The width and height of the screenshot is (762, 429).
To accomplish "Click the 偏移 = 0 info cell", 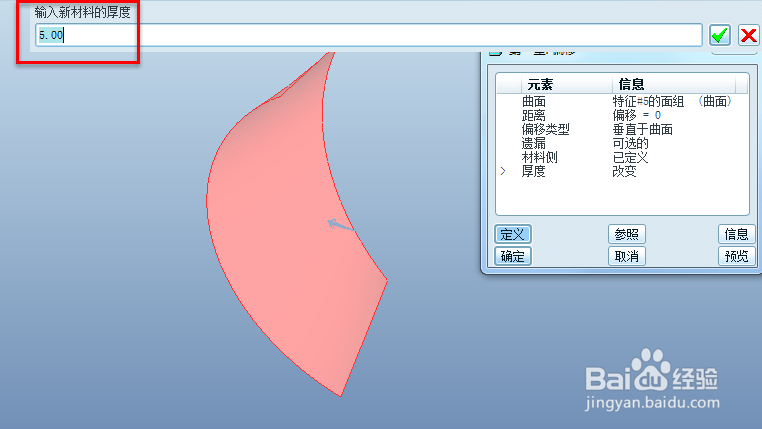I will 637,115.
